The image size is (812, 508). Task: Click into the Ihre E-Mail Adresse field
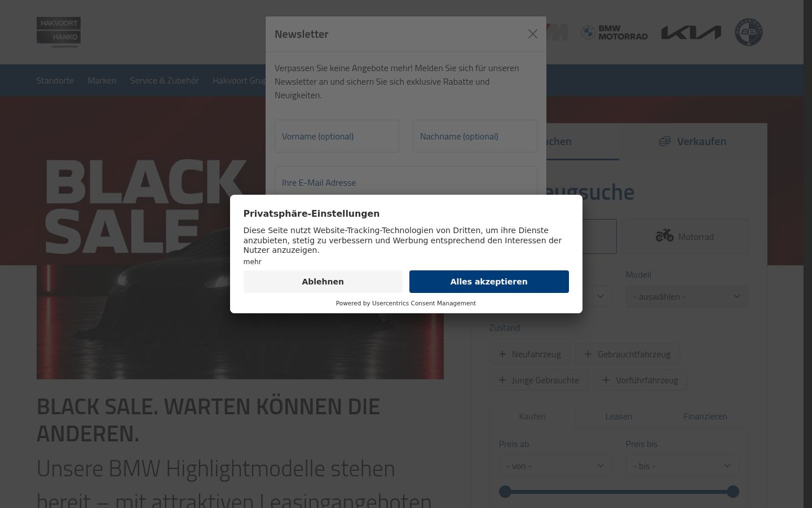[x=406, y=181]
